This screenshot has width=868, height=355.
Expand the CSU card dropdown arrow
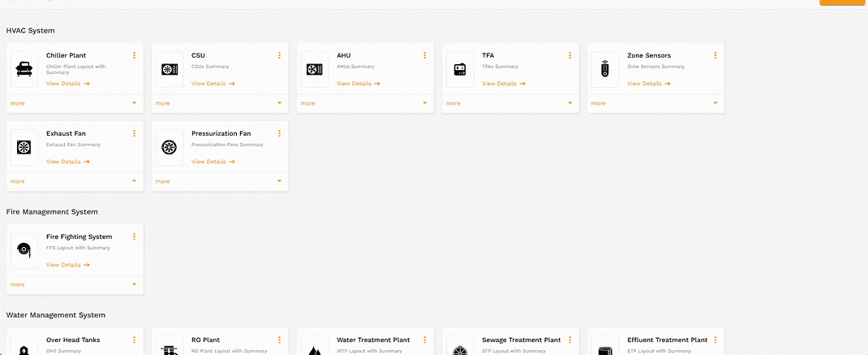point(280,103)
